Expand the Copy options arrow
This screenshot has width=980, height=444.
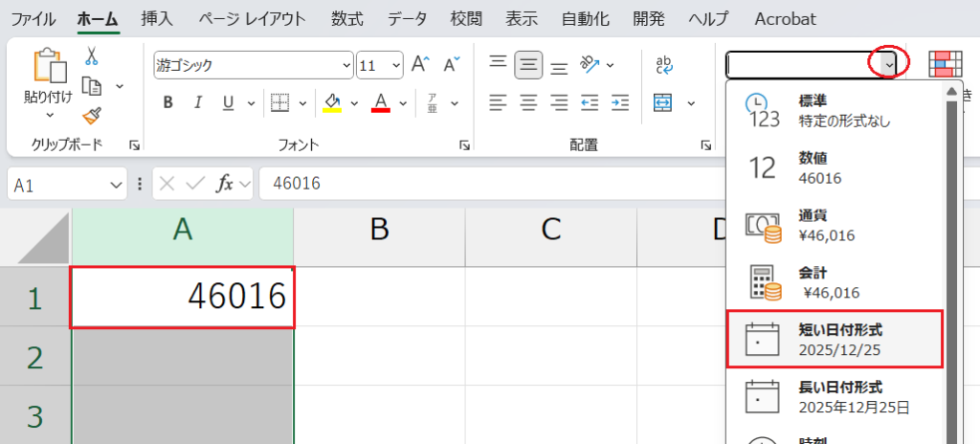(x=120, y=86)
